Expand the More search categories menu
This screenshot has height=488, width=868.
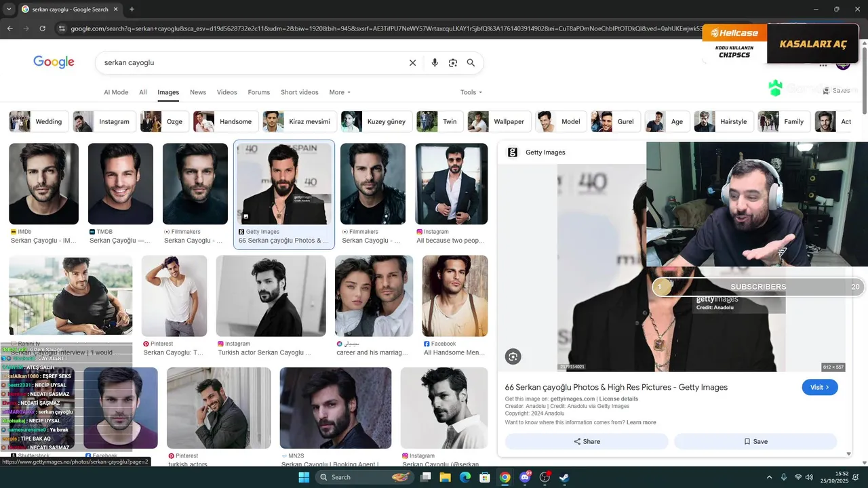pos(340,92)
